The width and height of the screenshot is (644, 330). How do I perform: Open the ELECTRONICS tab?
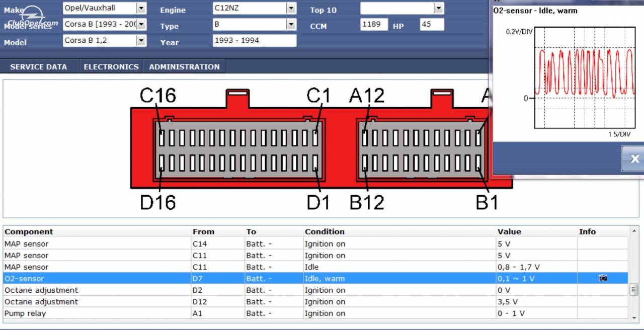point(111,66)
